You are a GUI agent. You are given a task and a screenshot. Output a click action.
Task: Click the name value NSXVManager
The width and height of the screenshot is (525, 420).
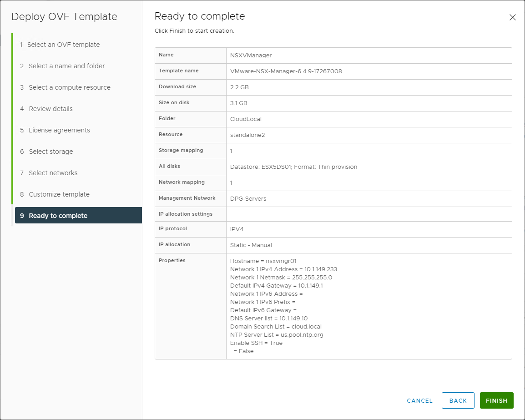(x=251, y=55)
